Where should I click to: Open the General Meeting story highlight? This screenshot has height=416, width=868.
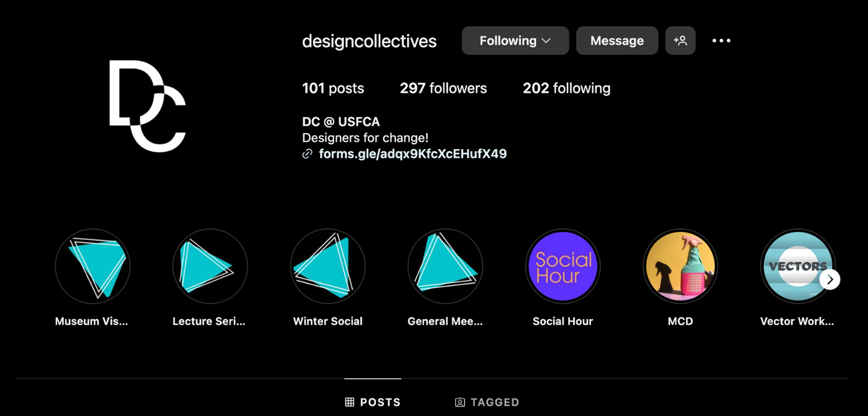click(445, 266)
